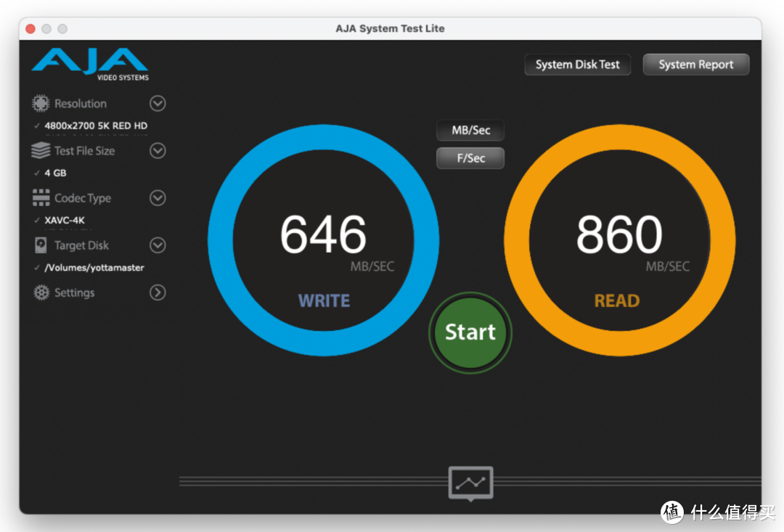Open the System Report tab
The image size is (784, 532).
(x=696, y=65)
